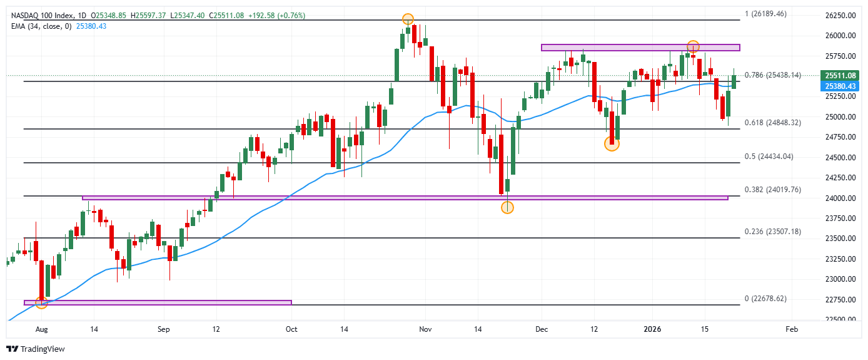Click the 0.382 (24019.76) Fibonacci label
This screenshot has width=868, height=360.
point(773,190)
